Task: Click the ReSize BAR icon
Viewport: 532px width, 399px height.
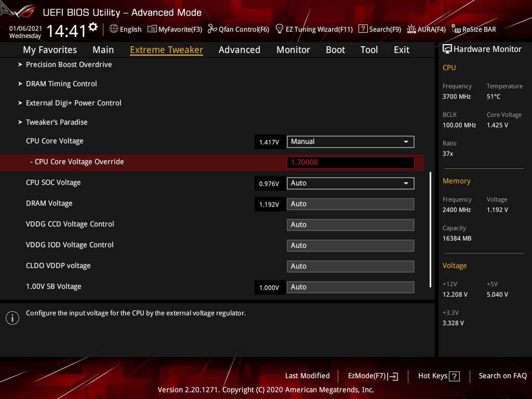Action: pyautogui.click(x=456, y=29)
